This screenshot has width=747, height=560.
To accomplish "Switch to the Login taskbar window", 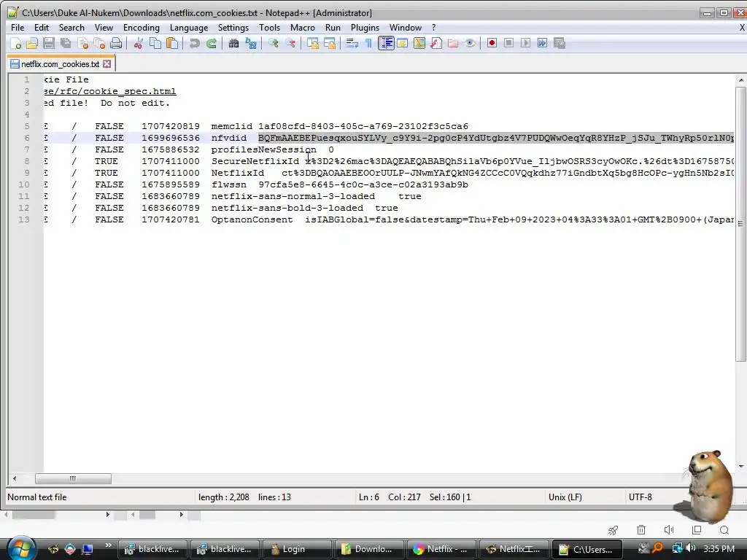I will (296, 549).
